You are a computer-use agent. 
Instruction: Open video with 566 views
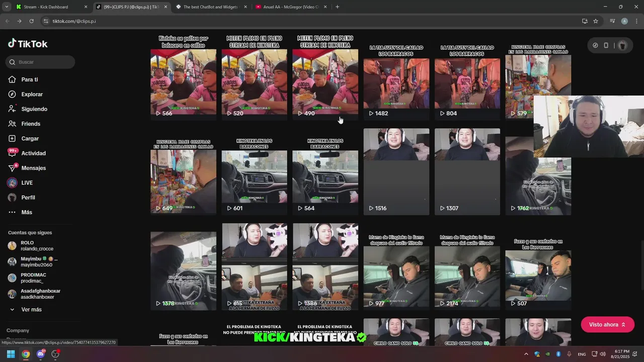click(x=183, y=76)
